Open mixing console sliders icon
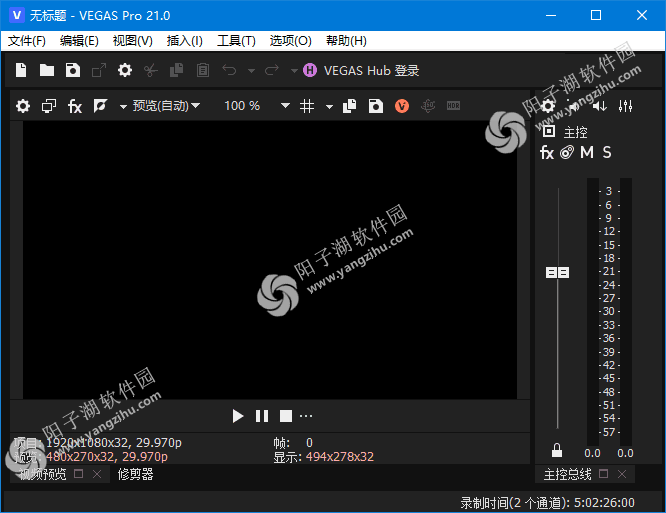The width and height of the screenshot is (666, 513). point(625,106)
